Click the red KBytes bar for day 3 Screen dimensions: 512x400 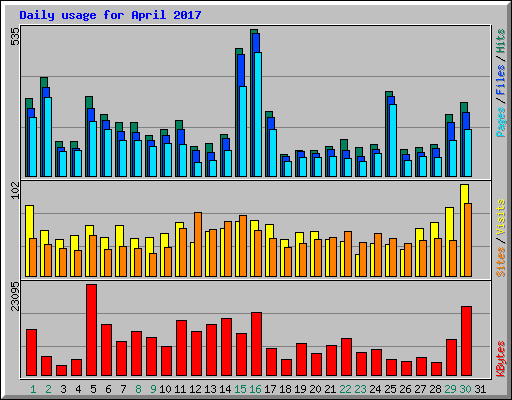click(62, 370)
